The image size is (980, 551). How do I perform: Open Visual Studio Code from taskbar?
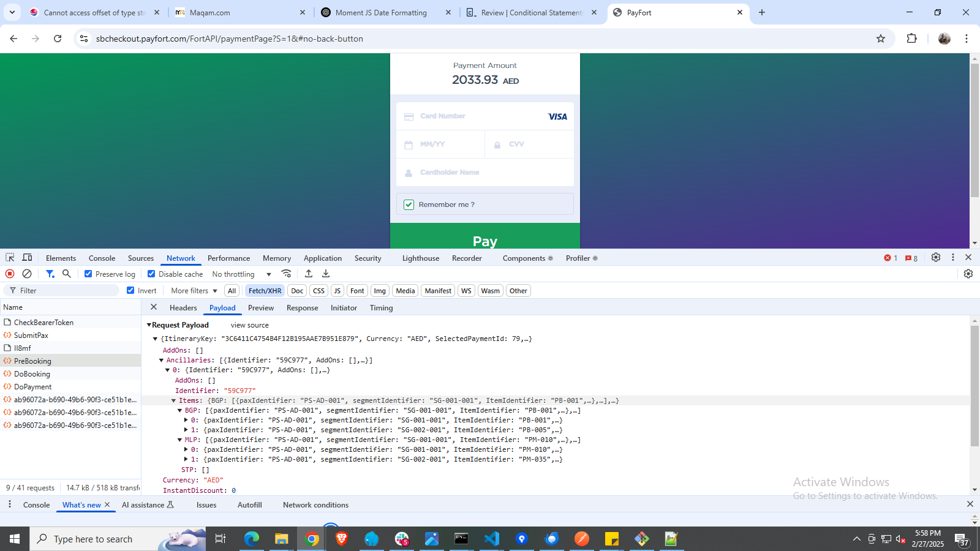[x=492, y=539]
